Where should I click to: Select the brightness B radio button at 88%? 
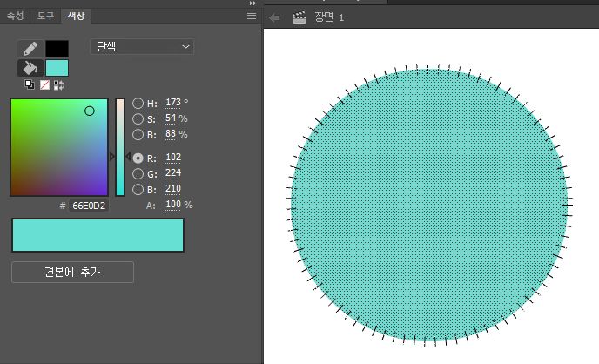138,134
